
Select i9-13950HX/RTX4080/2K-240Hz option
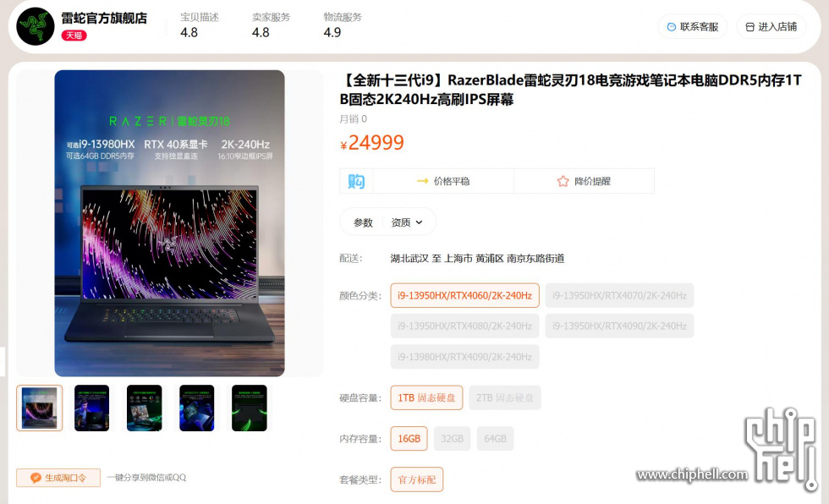click(464, 326)
